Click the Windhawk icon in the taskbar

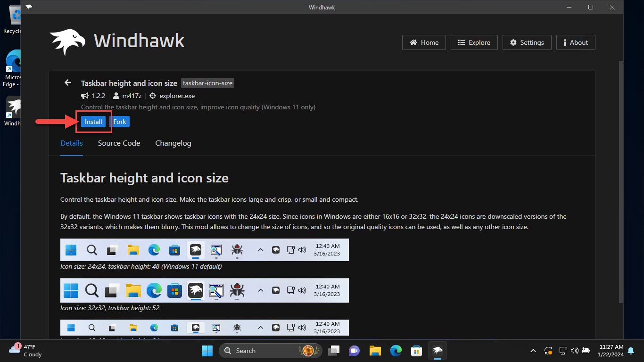[x=437, y=351]
